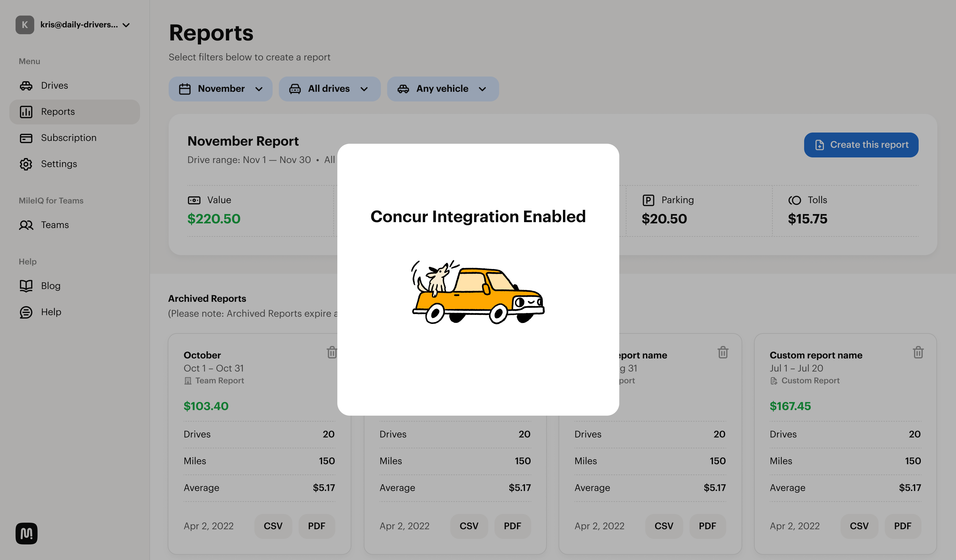Open Help menu item

point(75,312)
